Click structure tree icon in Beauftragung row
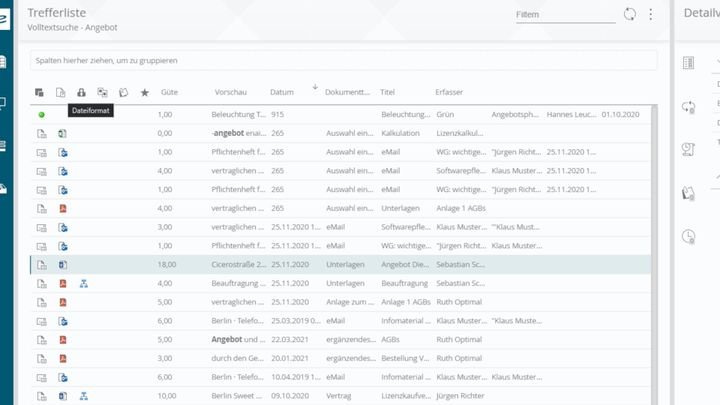720x405 pixels. tap(84, 283)
